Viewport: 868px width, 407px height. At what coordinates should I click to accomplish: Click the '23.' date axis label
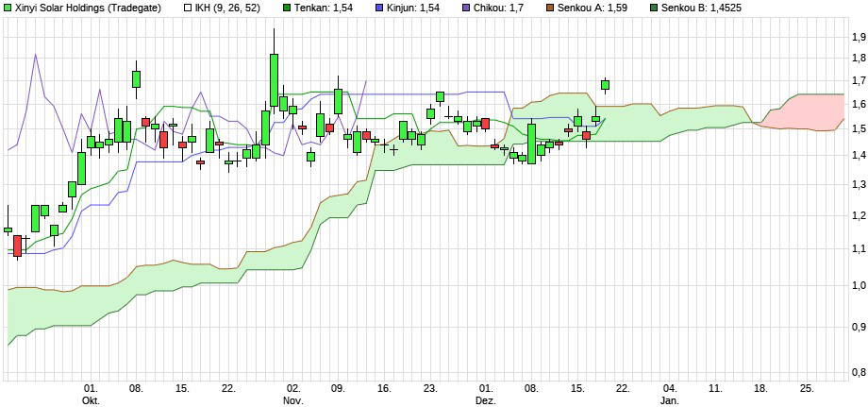[x=430, y=389]
